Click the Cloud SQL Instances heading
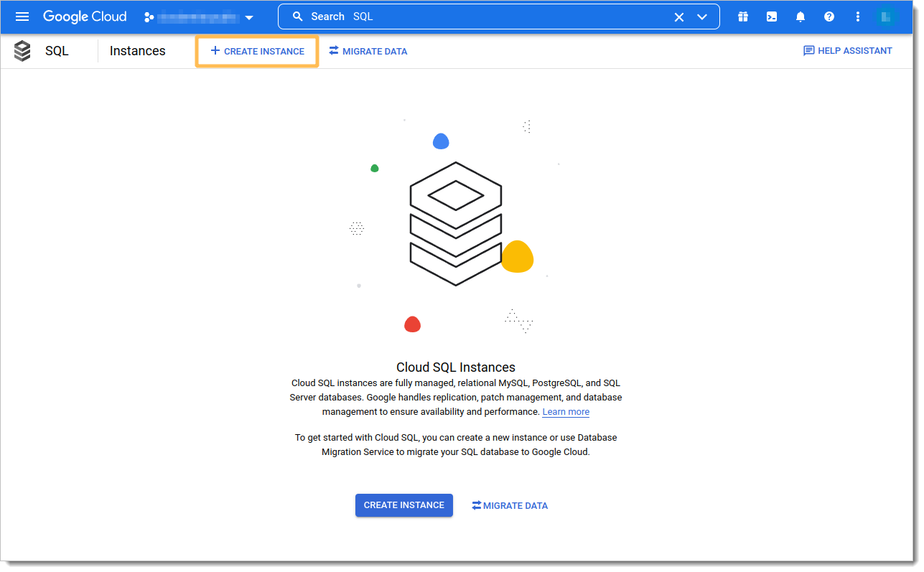Image resolution: width=924 pixels, height=572 pixels. coord(456,367)
